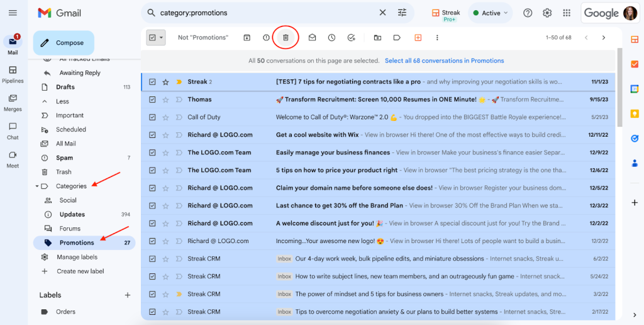644x325 pixels.
Task: Star the Call of Duty email
Action: point(165,117)
